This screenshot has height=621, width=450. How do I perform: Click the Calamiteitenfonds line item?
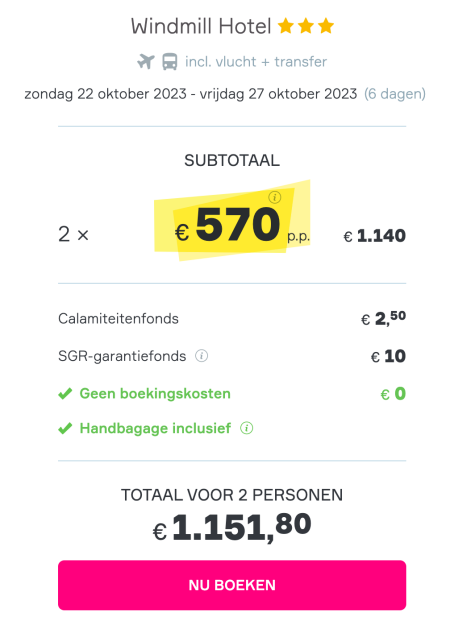[232, 318]
